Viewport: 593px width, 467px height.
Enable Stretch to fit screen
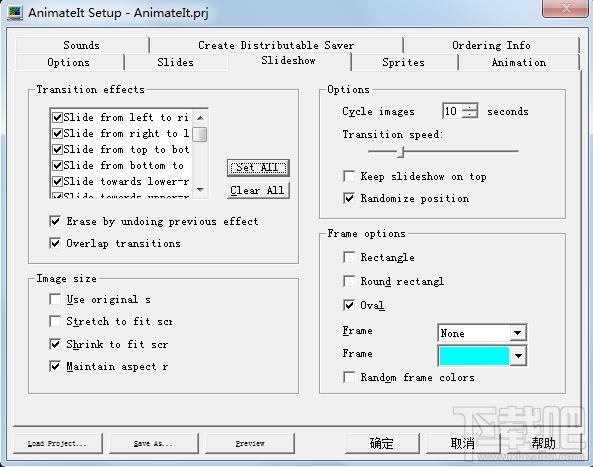pos(55,321)
